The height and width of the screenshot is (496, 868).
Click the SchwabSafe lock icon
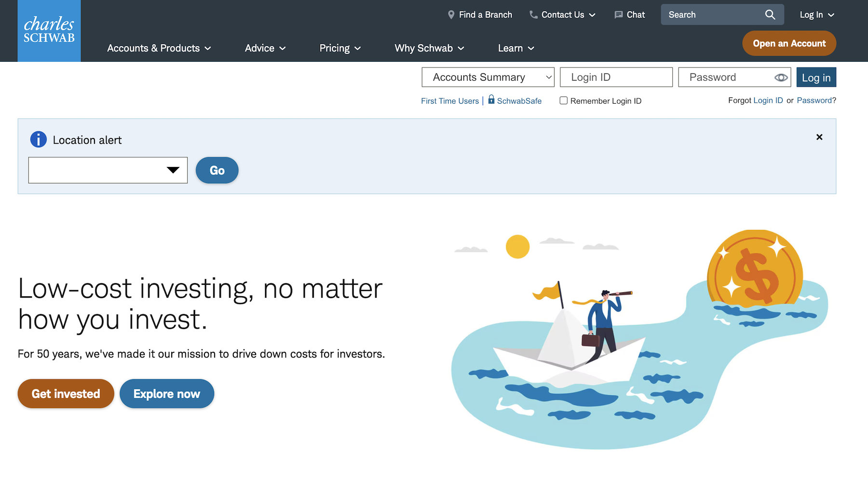[491, 99]
